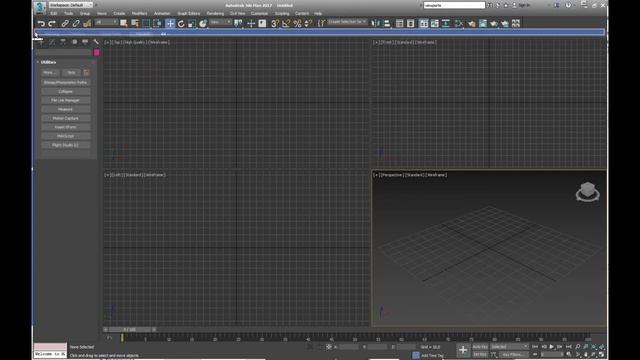Image resolution: width=640 pixels, height=360 pixels.
Task: Activate the Select and Rotate tool
Action: coord(181,23)
